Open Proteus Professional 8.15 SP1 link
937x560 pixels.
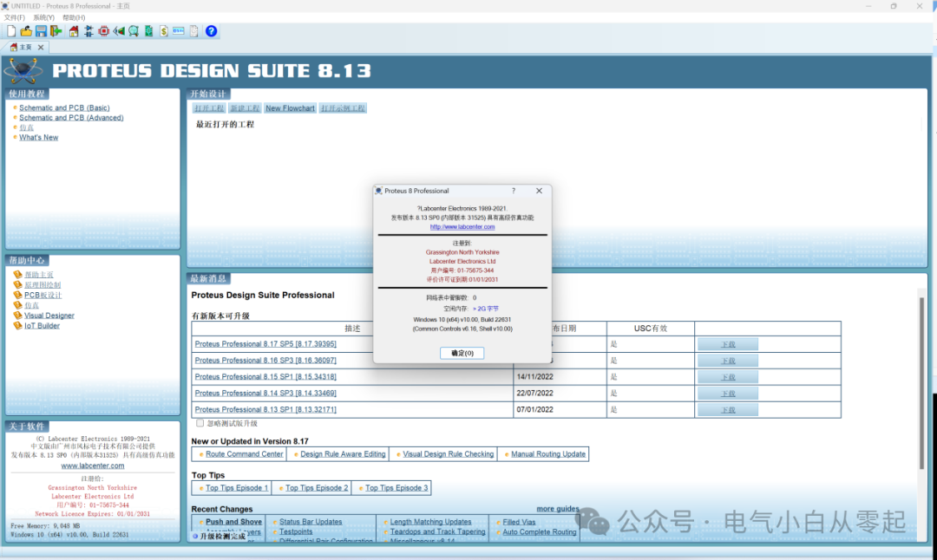[x=265, y=377]
